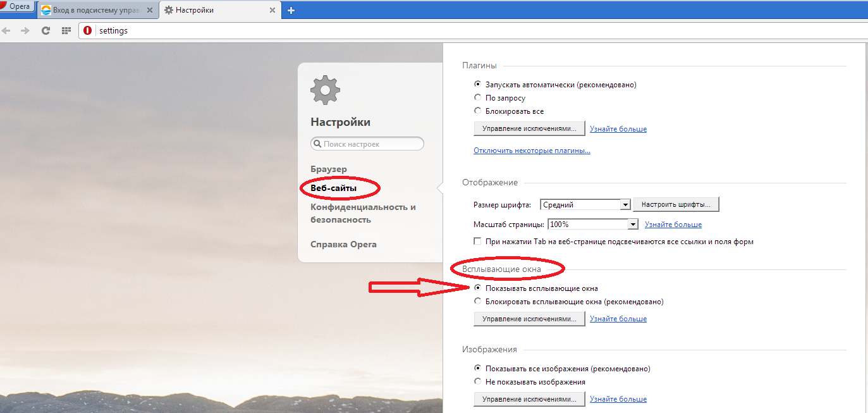Click Управление исключениями under Изображения
Image resolution: width=868 pixels, height=413 pixels.
coord(529,399)
